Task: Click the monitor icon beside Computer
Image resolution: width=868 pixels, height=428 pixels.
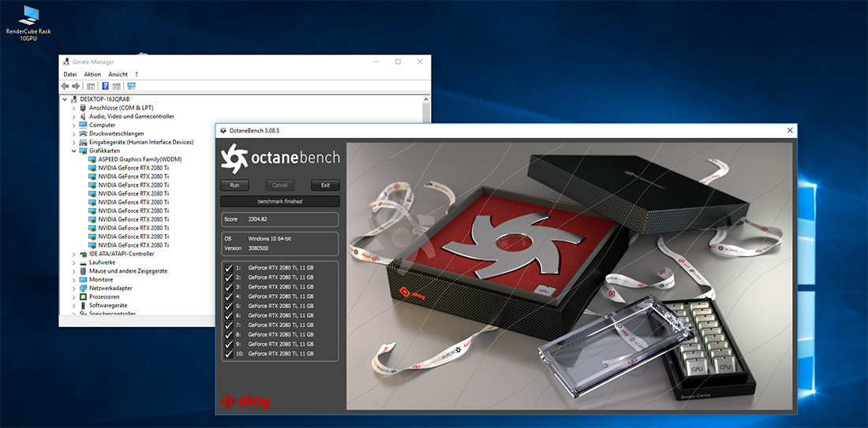Action: click(83, 125)
